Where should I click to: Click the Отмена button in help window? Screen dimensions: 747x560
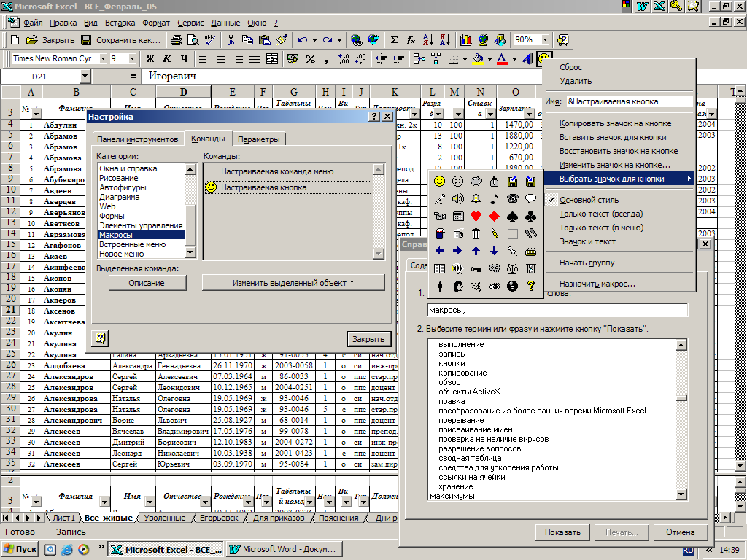680,532
